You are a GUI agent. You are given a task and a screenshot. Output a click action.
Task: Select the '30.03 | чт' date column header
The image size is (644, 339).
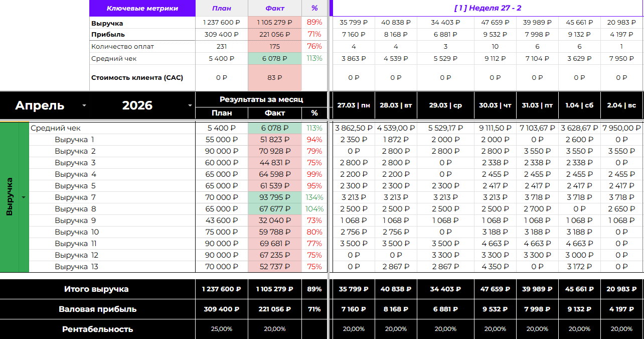pos(495,105)
